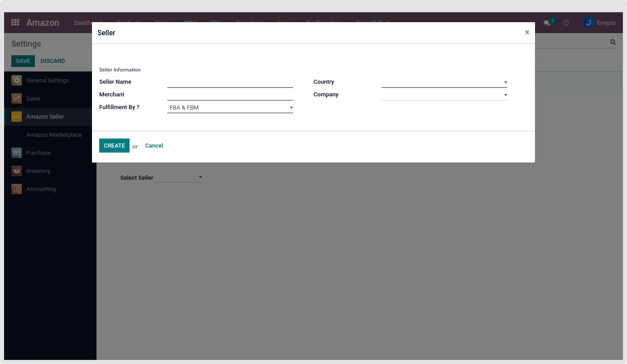Click the search magnifier icon
The height and width of the screenshot is (364, 627).
point(613,42)
